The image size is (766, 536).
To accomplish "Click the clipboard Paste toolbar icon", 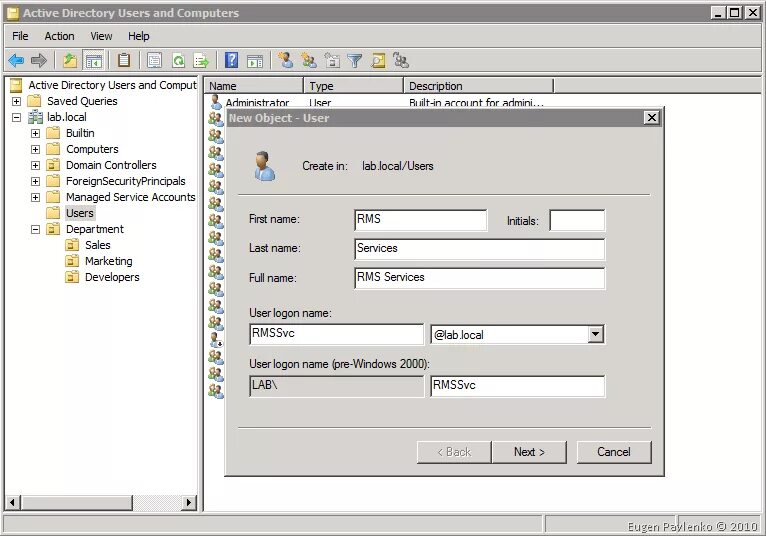I will coord(124,60).
